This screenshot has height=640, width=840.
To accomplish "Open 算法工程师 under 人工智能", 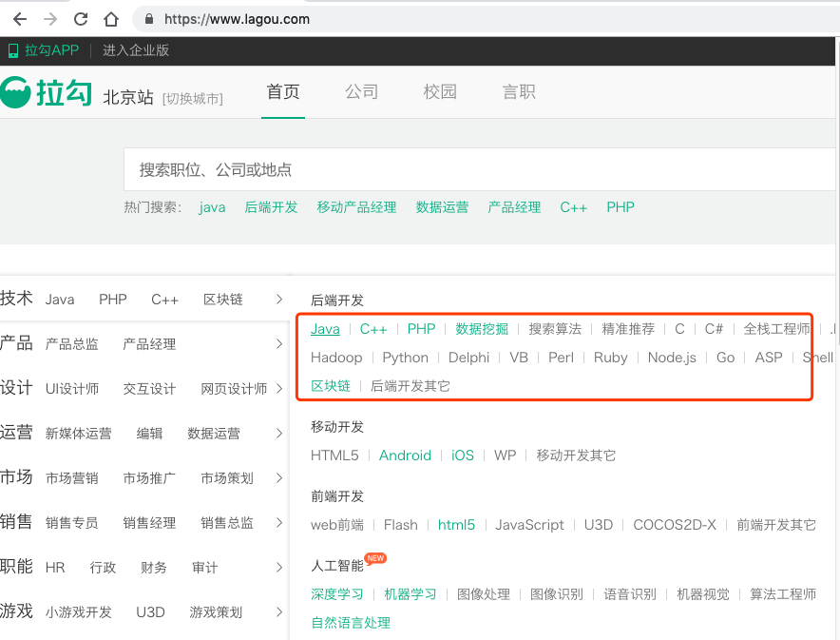I will 783,594.
